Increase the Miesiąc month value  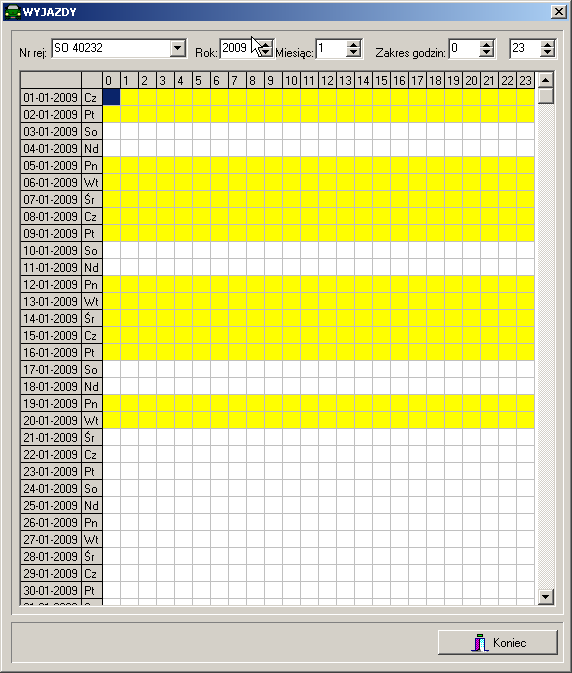(353, 44)
